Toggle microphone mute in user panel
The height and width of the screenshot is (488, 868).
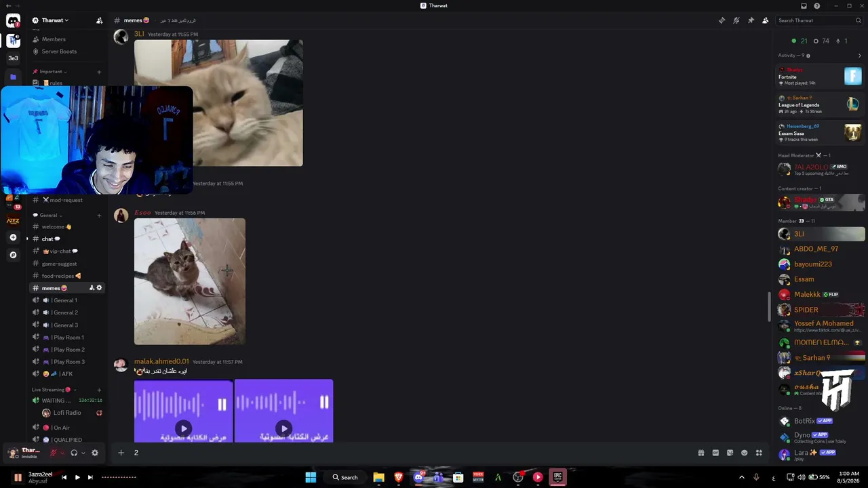point(53,453)
